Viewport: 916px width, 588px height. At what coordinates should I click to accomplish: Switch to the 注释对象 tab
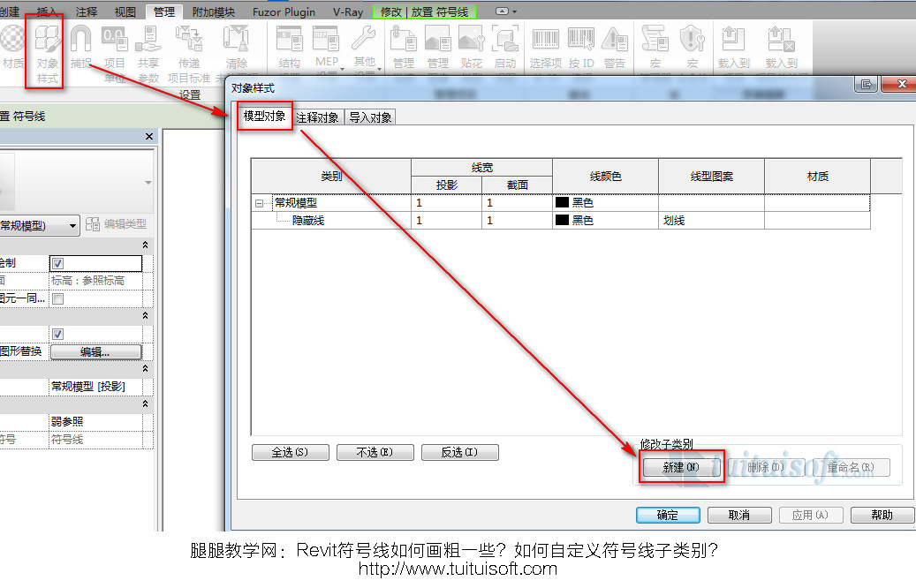317,117
